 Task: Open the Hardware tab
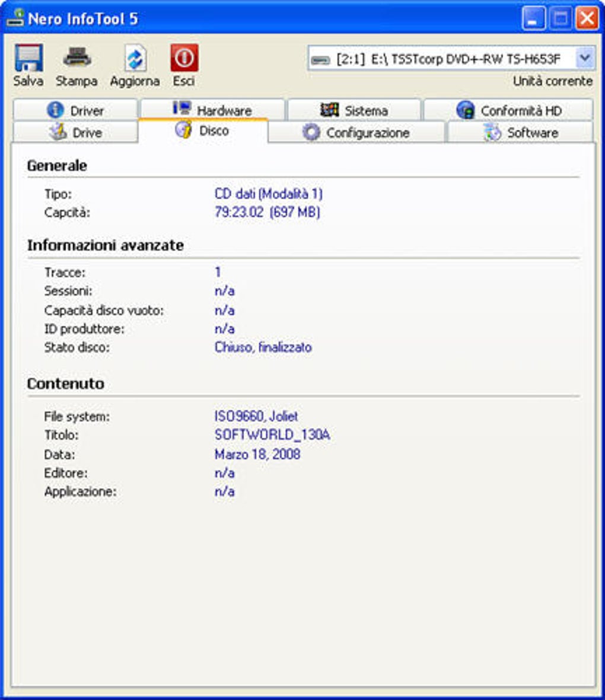coord(212,110)
